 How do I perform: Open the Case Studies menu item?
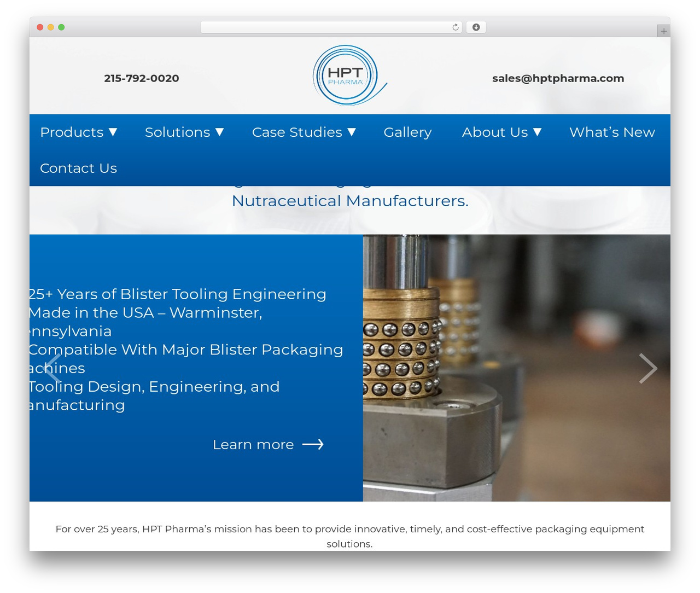tap(297, 132)
